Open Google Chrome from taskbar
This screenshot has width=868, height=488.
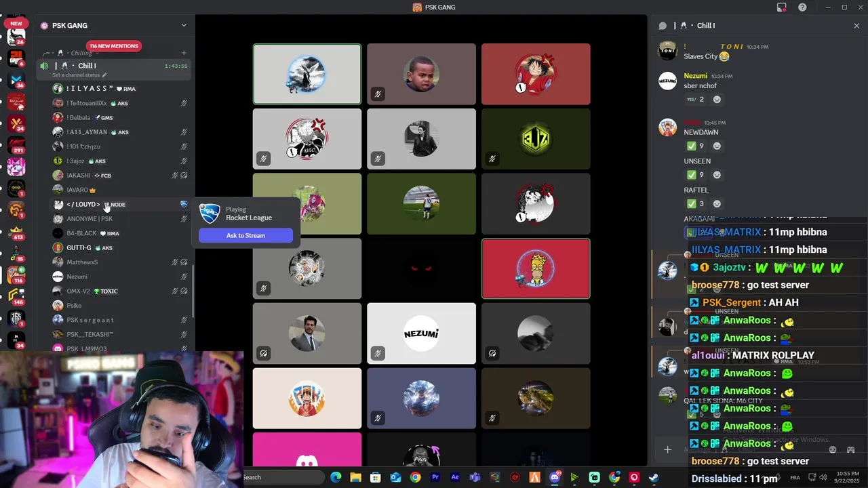point(415,477)
